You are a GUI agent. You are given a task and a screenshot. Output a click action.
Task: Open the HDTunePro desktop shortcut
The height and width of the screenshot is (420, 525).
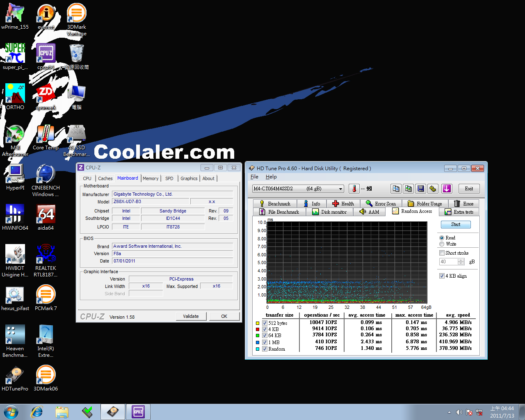pos(15,378)
